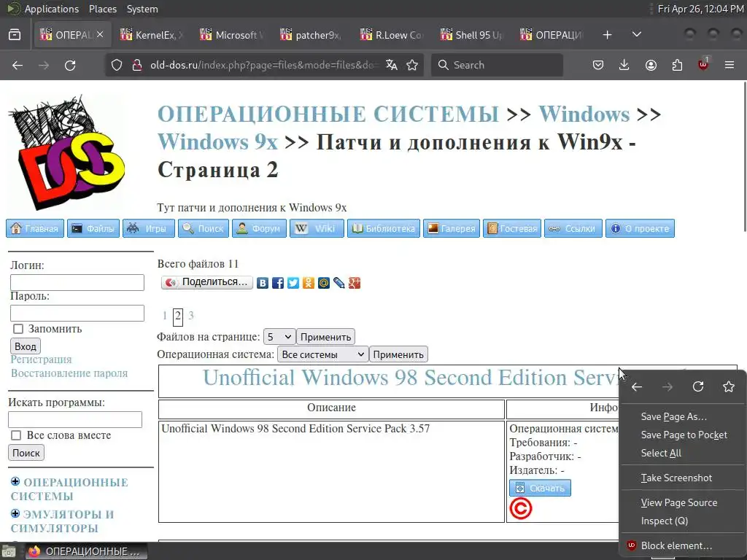Click Save Page to Pocket entry

click(683, 435)
